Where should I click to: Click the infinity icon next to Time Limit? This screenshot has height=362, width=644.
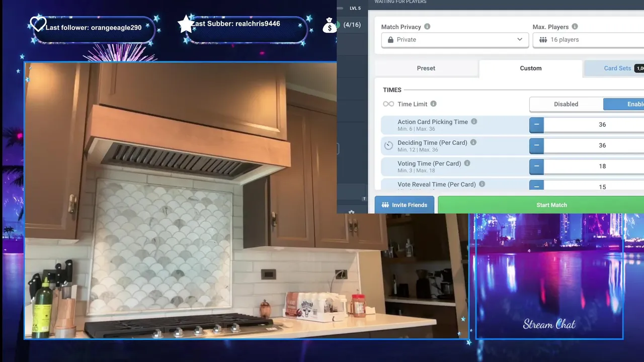point(388,104)
